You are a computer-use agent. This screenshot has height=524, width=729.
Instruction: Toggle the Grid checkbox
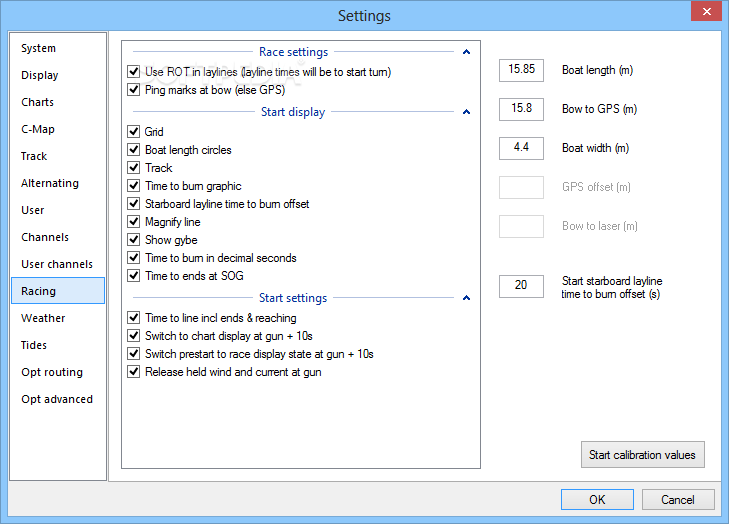pyautogui.click(x=133, y=132)
